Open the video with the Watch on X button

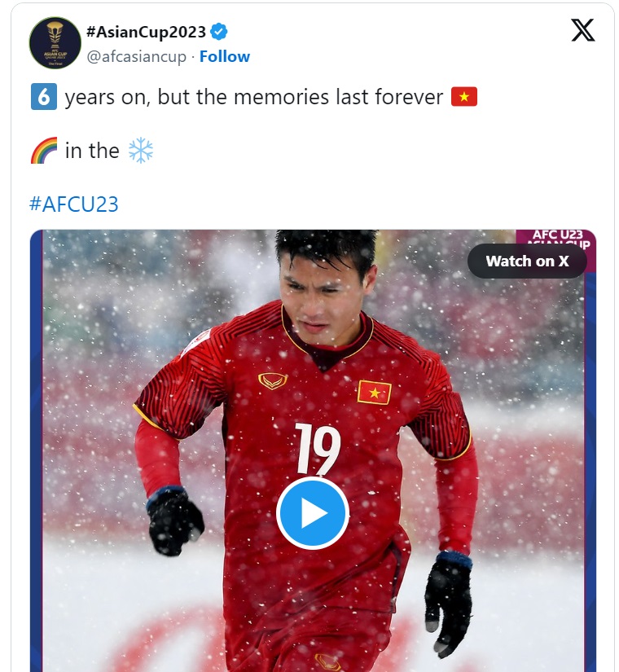click(x=527, y=261)
